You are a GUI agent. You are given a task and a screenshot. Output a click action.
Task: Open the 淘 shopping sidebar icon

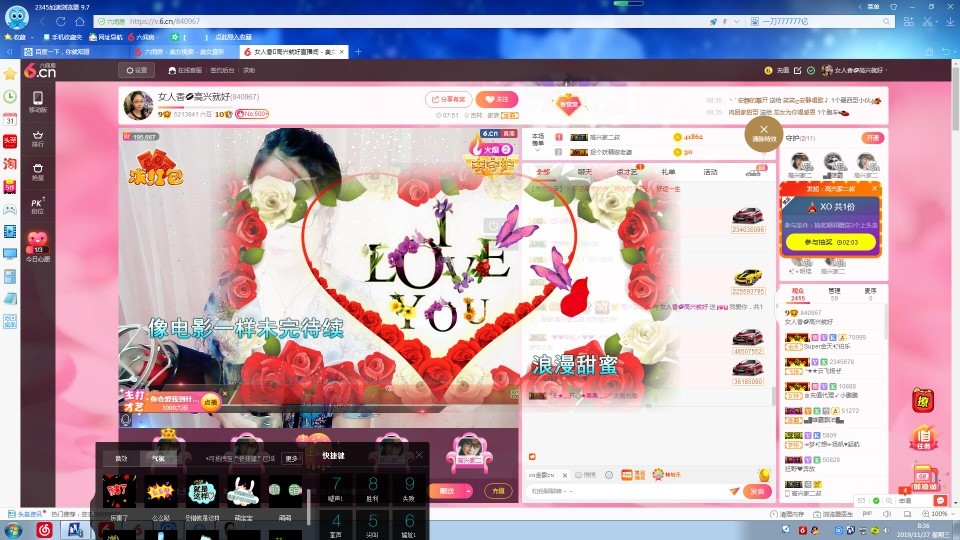click(10, 163)
